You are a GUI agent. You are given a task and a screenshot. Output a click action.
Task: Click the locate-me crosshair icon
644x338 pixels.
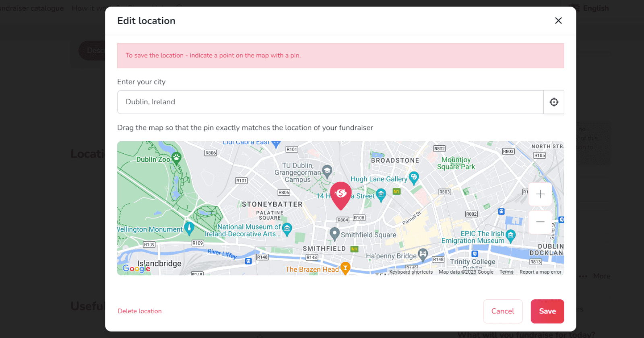tap(554, 102)
